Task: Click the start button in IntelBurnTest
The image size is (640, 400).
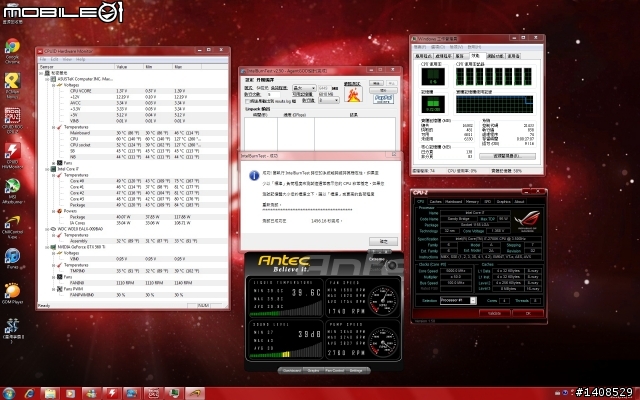Action: point(376,83)
